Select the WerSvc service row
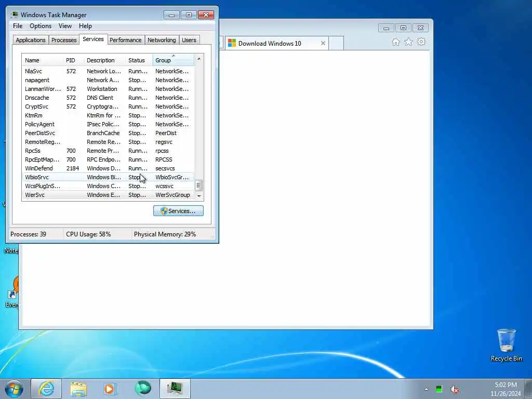The height and width of the screenshot is (399, 532). coord(108,195)
